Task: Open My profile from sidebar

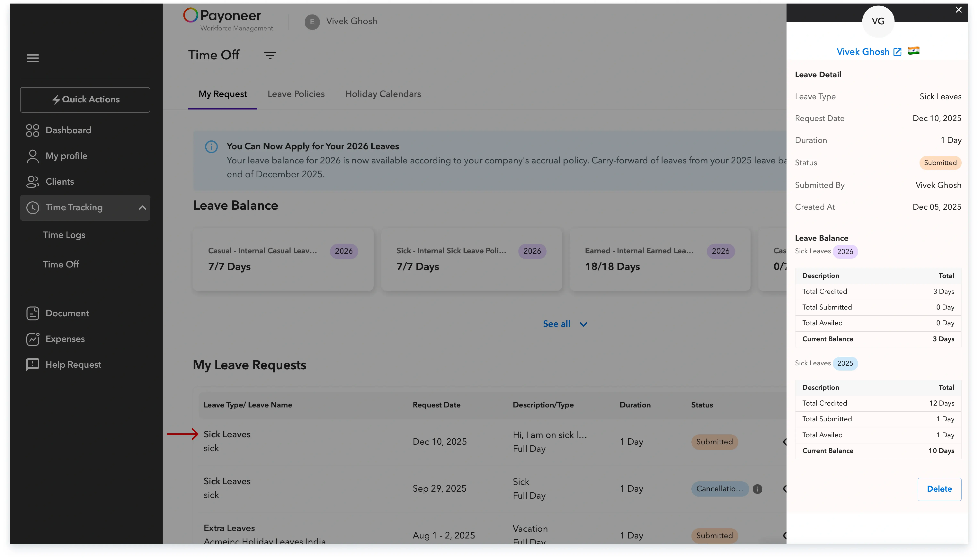Action: pos(66,156)
